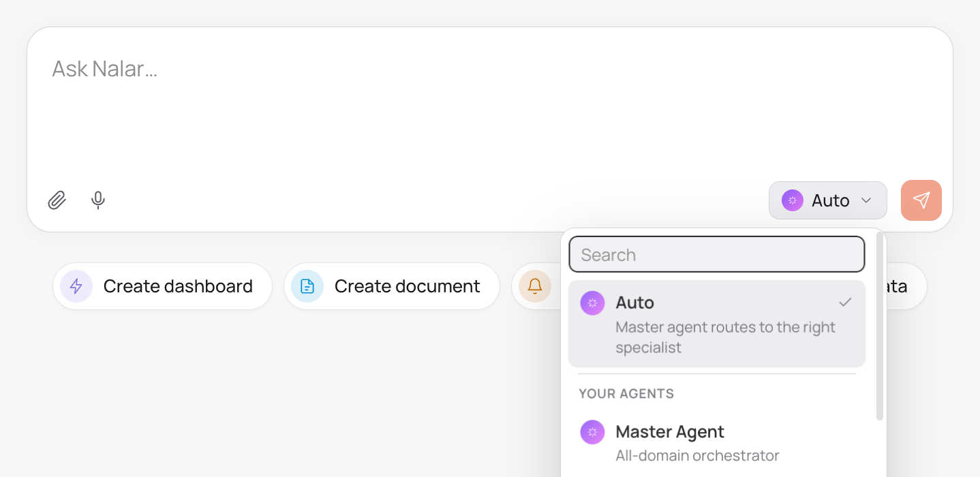Click the lightning bolt icon on Create dashboard
Viewport: 980px width, 477px height.
76,286
